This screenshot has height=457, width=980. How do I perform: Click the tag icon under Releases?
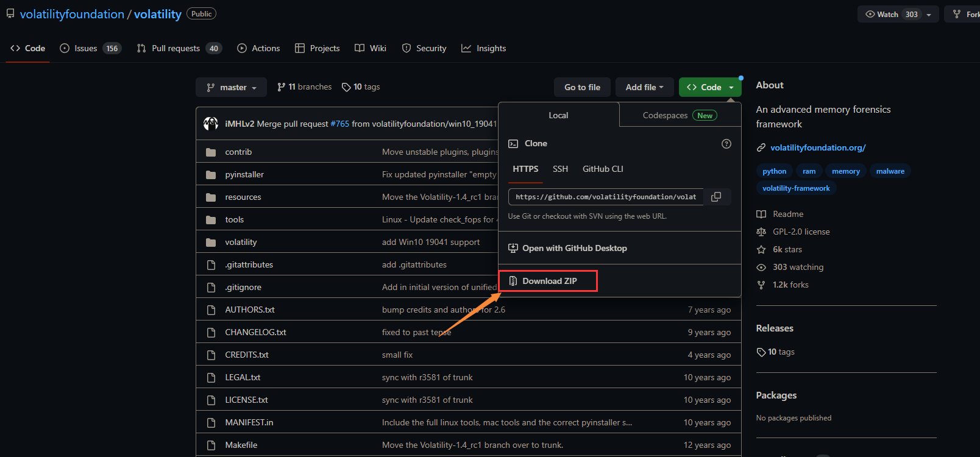point(761,352)
